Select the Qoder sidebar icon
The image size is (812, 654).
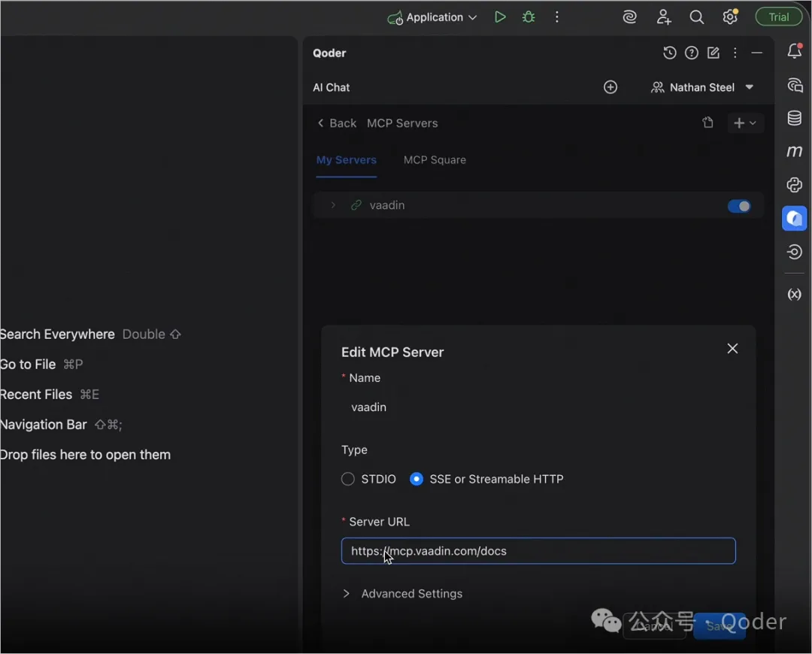(x=795, y=218)
